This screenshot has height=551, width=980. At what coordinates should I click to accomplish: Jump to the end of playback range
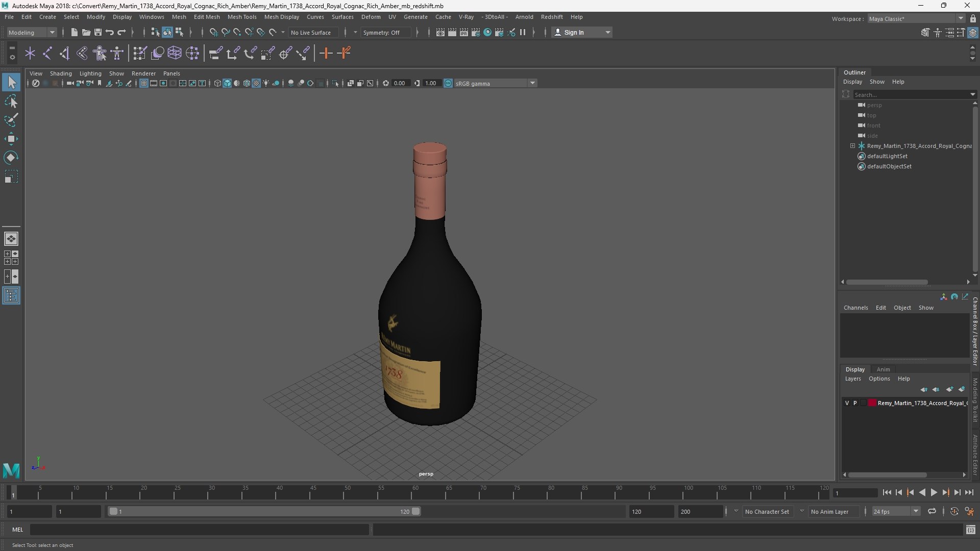(969, 492)
